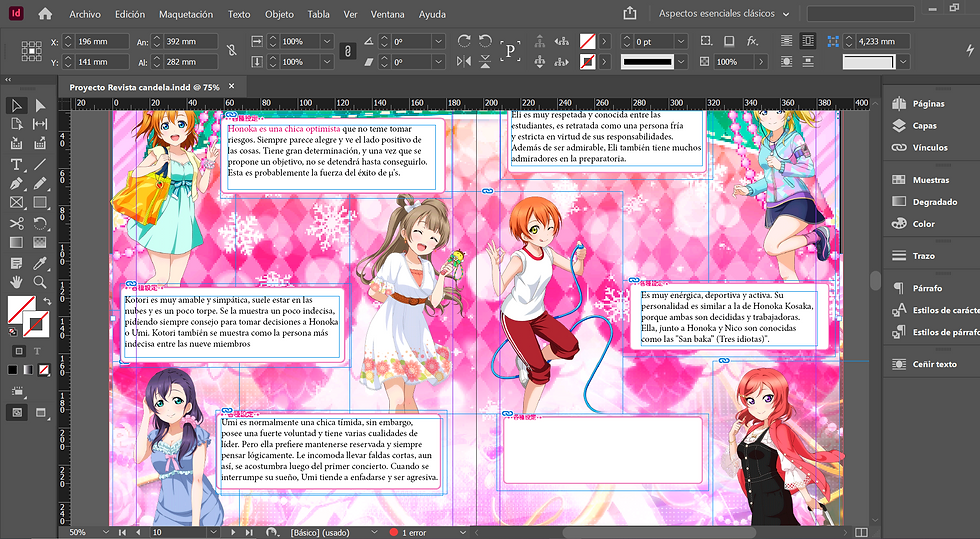Open vertical scale percentage dropdown
The height and width of the screenshot is (539, 980).
[327, 62]
